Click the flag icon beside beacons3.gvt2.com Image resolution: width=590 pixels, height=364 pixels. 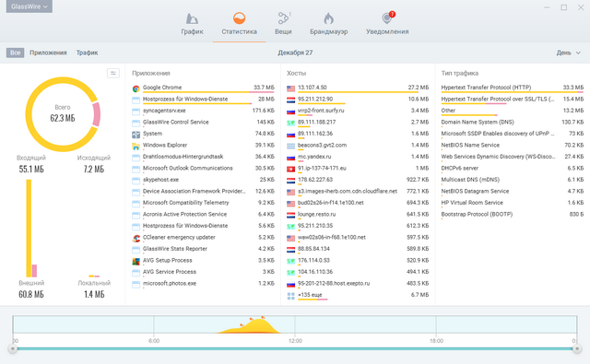(291, 147)
